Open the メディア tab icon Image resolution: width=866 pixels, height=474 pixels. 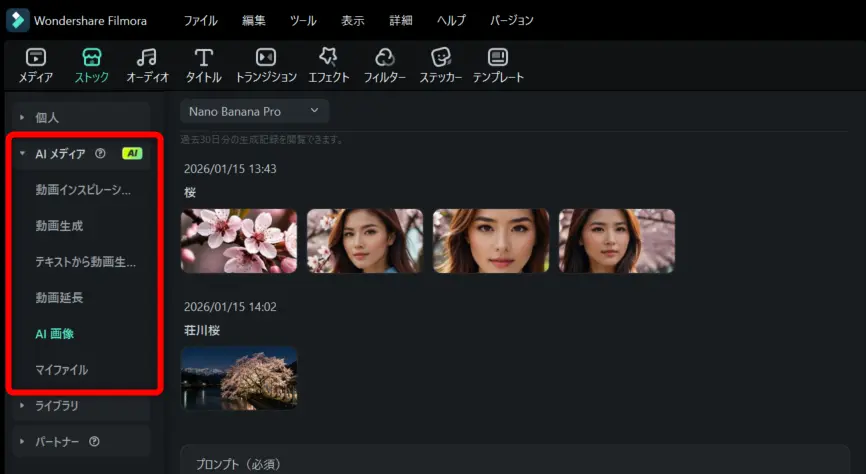coord(36,57)
